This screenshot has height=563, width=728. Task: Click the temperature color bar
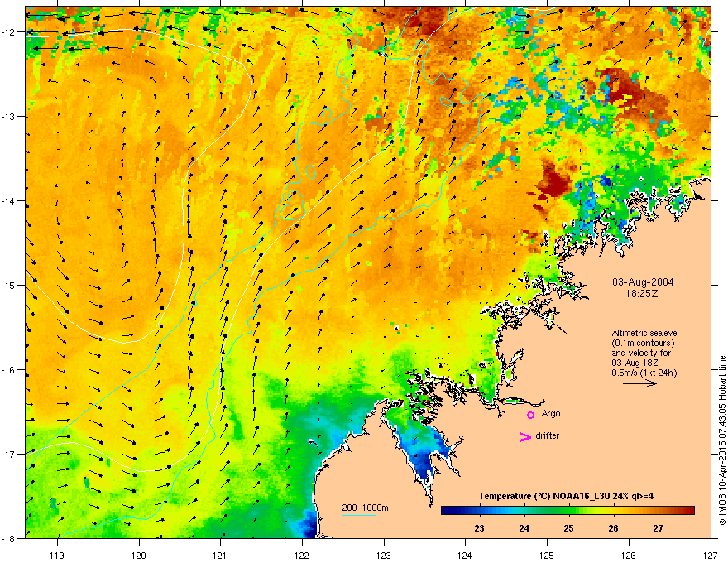pyautogui.click(x=568, y=510)
